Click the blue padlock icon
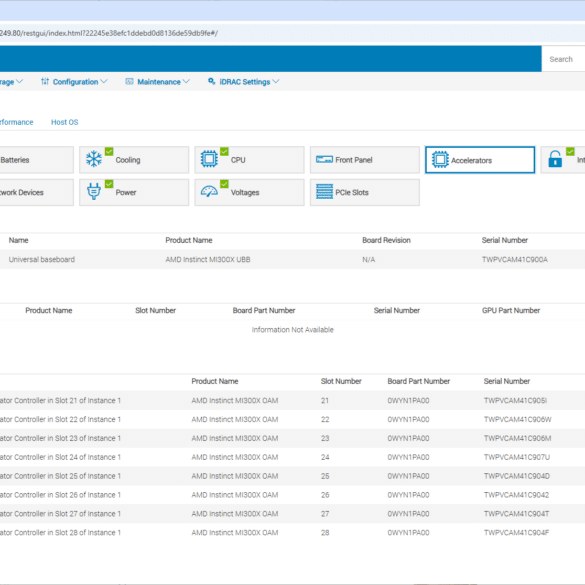This screenshot has height=585, width=585. tap(555, 159)
